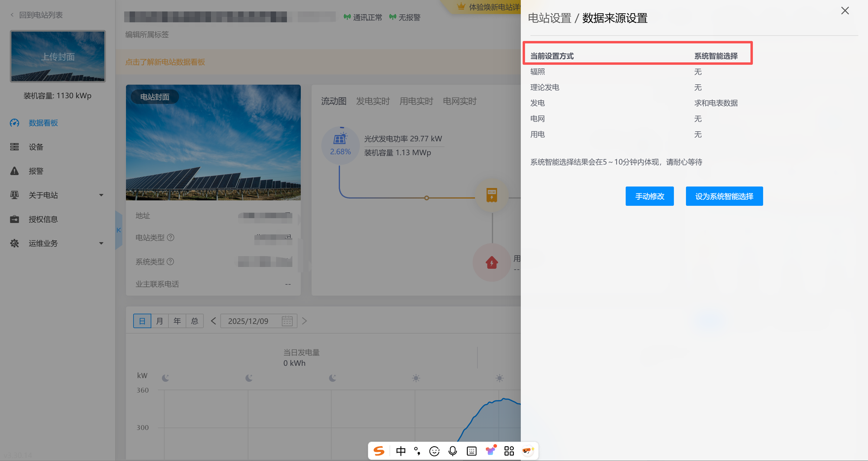
Task: Open 报警 alarm warning icon
Action: pyautogui.click(x=14, y=171)
